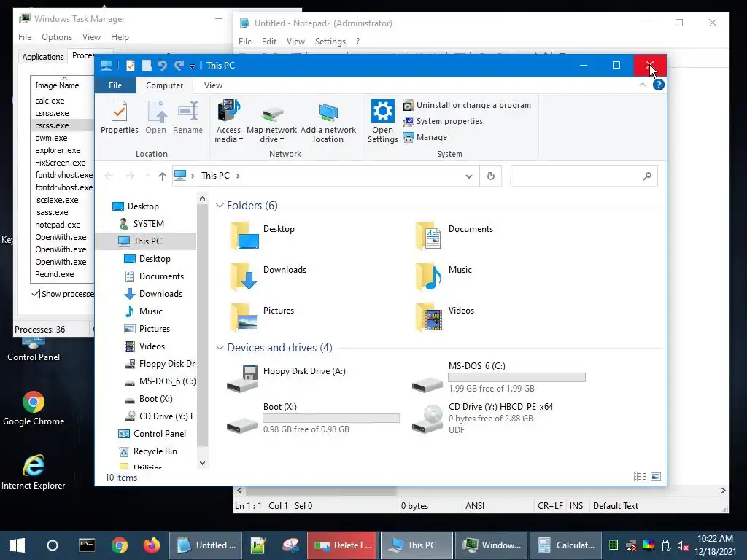Open the Access media ribbon dropdown
This screenshot has height=560, width=747.
(228, 122)
